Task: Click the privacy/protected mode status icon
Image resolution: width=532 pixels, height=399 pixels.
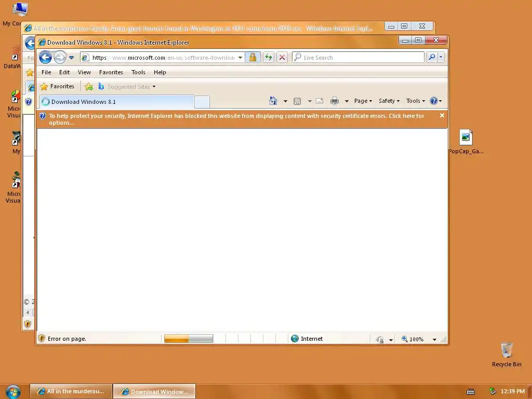Action: (380, 339)
